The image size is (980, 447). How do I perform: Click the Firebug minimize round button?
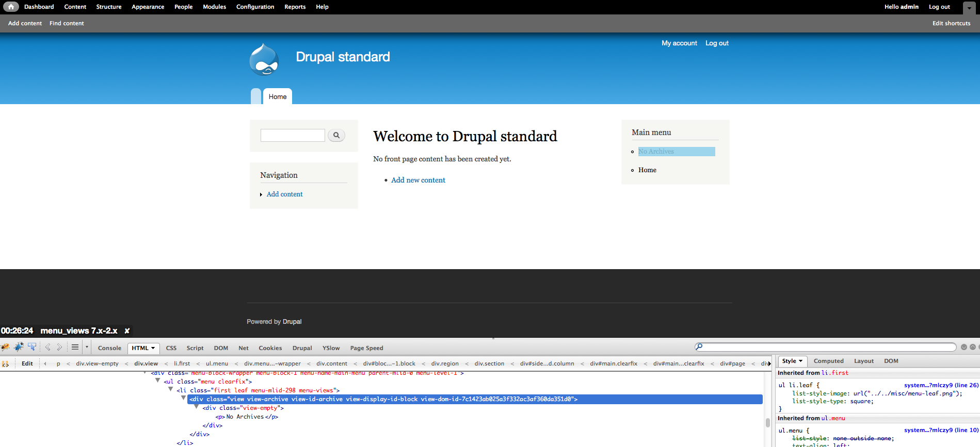(964, 347)
